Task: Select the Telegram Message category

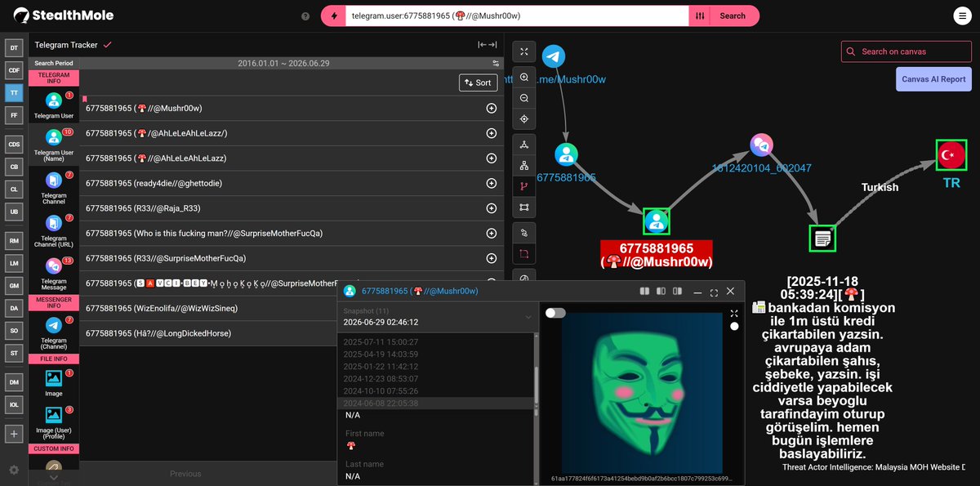Action: (54, 274)
